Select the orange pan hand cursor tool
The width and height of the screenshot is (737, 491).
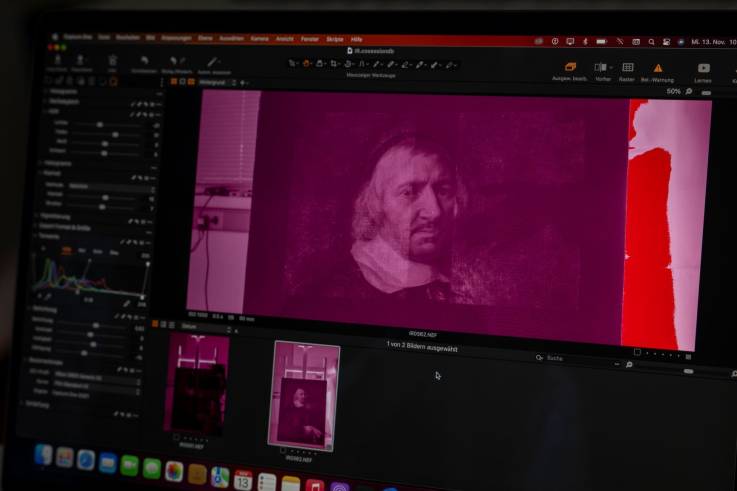click(307, 64)
